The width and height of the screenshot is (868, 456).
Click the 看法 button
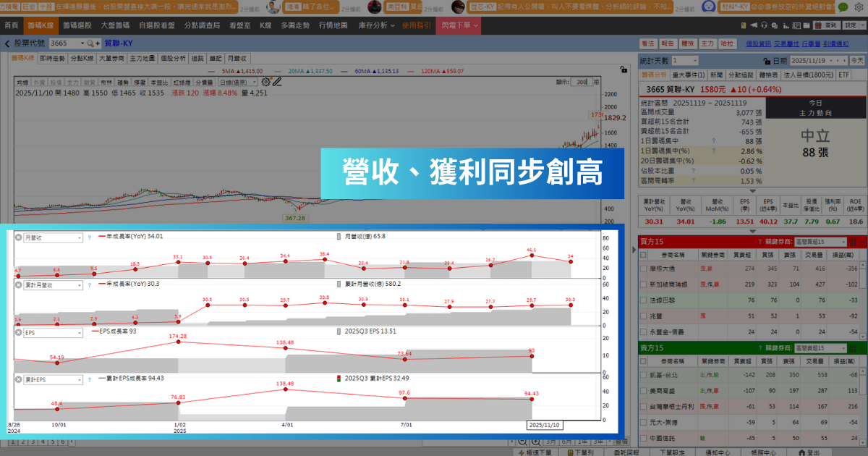coord(647,43)
